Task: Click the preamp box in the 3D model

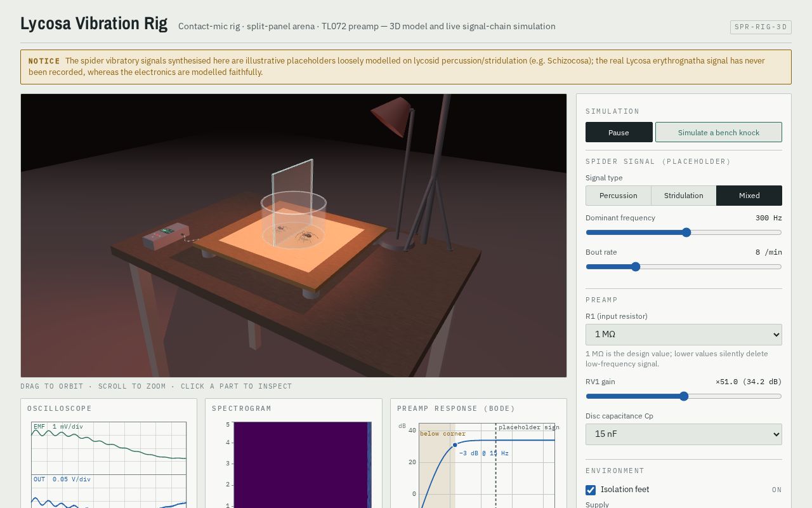Action: point(166,236)
